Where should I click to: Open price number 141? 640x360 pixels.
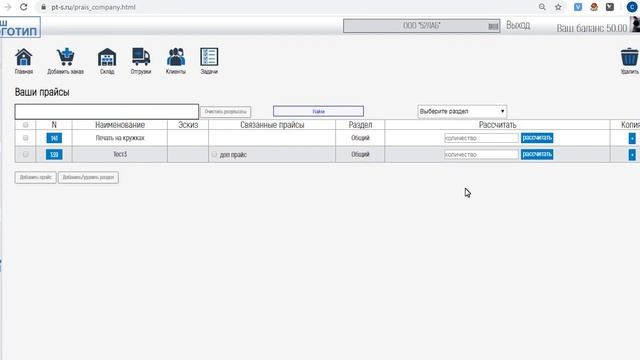[x=54, y=138]
